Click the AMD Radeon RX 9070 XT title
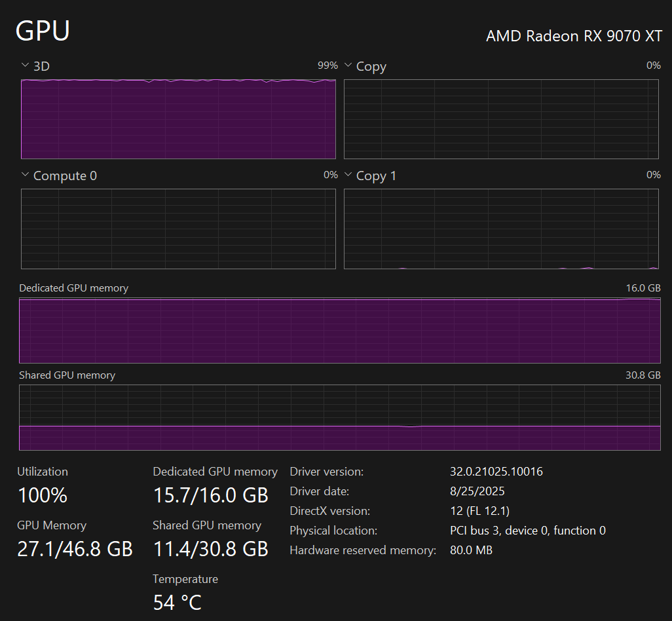Screen dimensions: 672x621 click(x=574, y=36)
